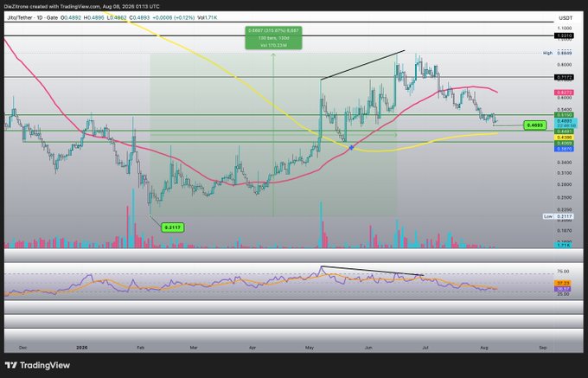Select the green 0.4693 price callout
588x378 pixels.
534,125
